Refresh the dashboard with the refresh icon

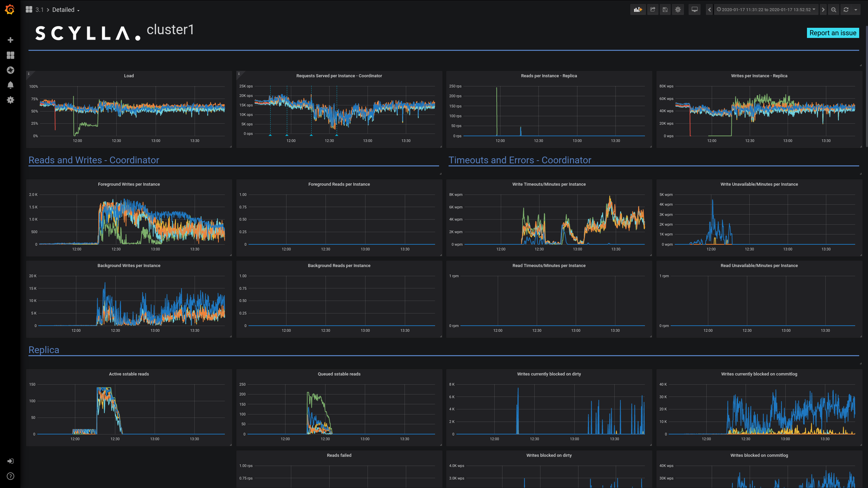[x=846, y=9]
